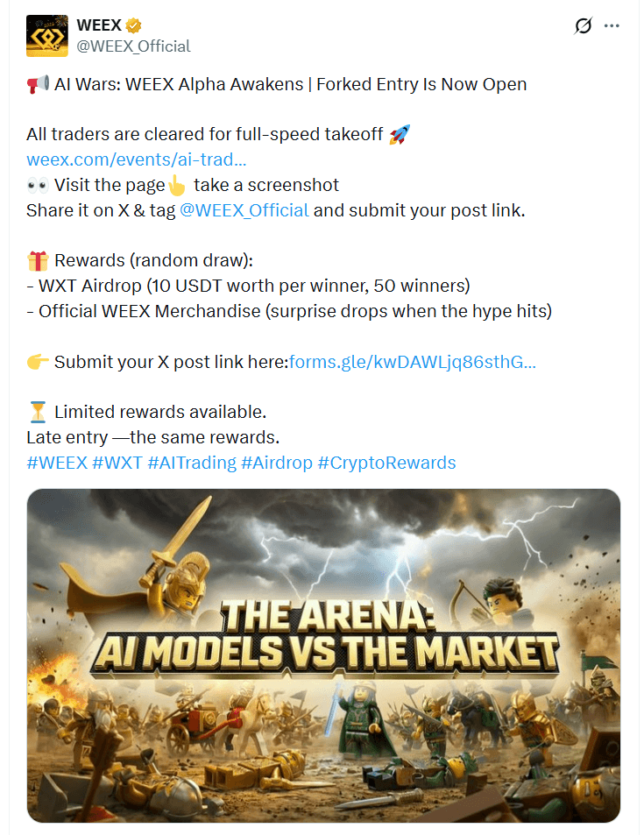Image resolution: width=644 pixels, height=835 pixels.
Task: Click the eyes emoji before Visit the page
Action: (x=38, y=186)
